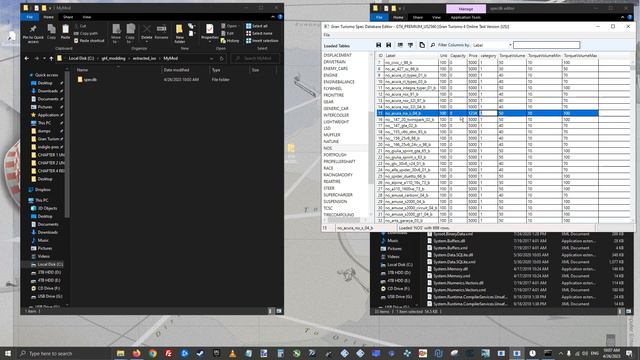Collapse the MyMod Explorer ribbon chevron
Image resolution: width=640 pixels, height=360 pixels.
(x=273, y=17)
